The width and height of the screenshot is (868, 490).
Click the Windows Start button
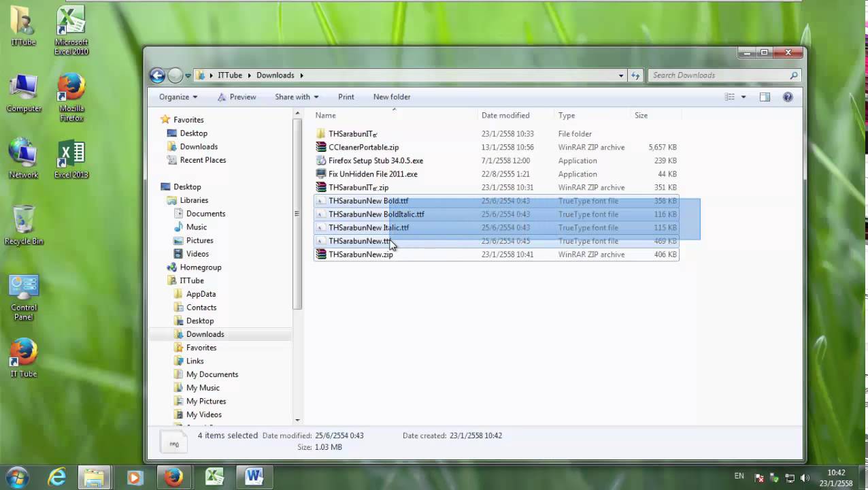(16, 477)
